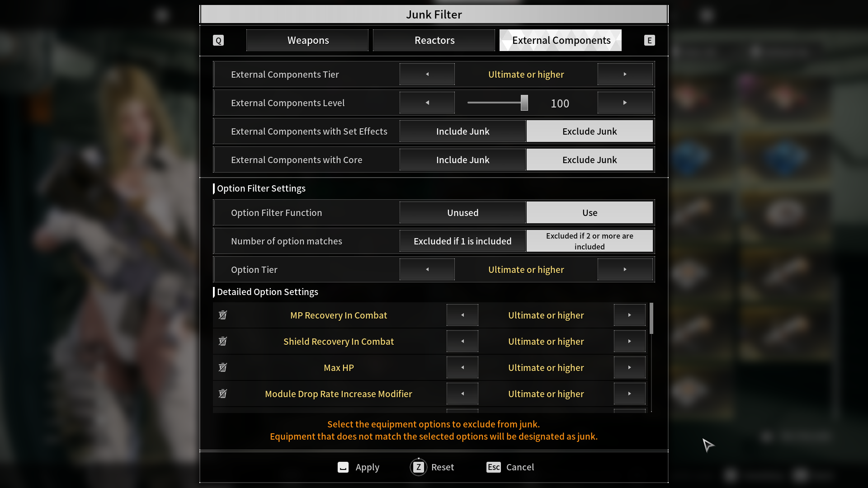This screenshot has width=868, height=488.
Task: Raise Module Drop Rate Increase Modifier tier
Action: click(629, 394)
